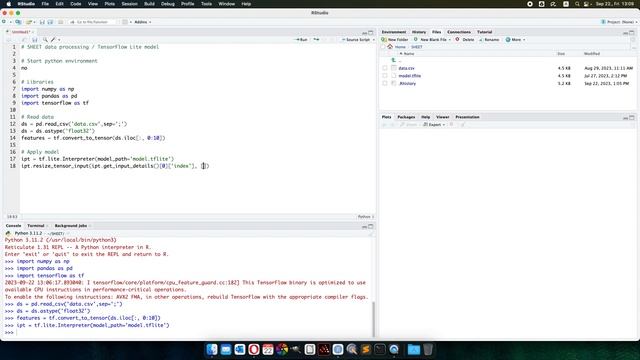Image resolution: width=640 pixels, height=360 pixels.
Task: Maximize the Plots pane
Action: pyautogui.click(x=632, y=118)
